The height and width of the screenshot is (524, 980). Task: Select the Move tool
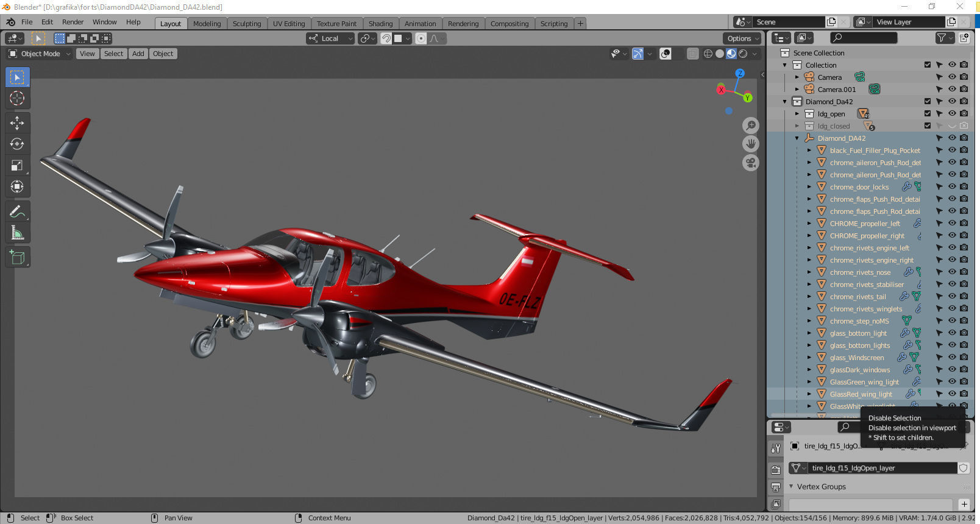(x=17, y=123)
